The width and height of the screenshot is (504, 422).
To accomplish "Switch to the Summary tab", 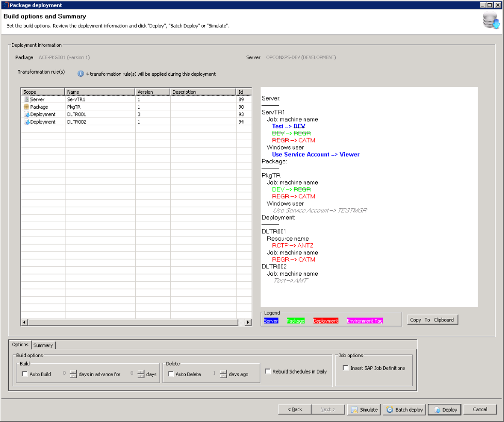I will [x=43, y=345].
